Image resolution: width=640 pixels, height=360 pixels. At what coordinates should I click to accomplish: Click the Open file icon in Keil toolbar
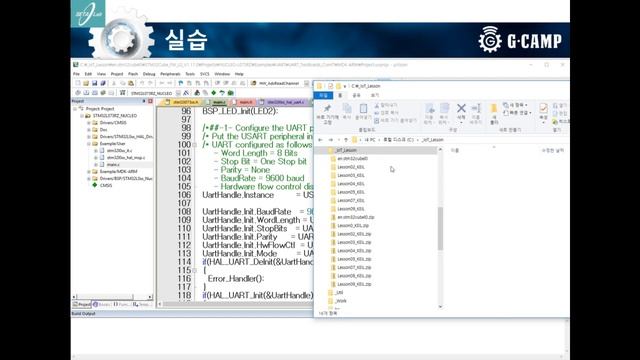(86, 83)
